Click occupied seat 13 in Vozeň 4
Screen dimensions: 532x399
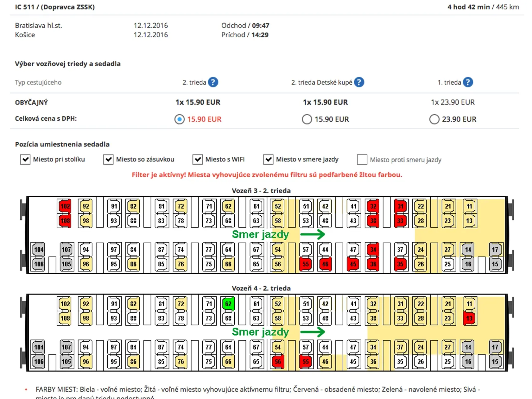[469, 318]
